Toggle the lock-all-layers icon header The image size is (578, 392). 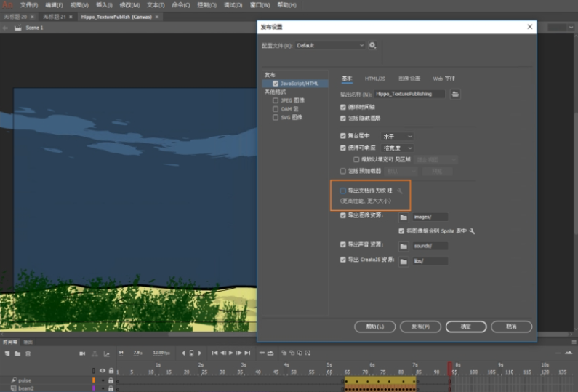click(111, 371)
